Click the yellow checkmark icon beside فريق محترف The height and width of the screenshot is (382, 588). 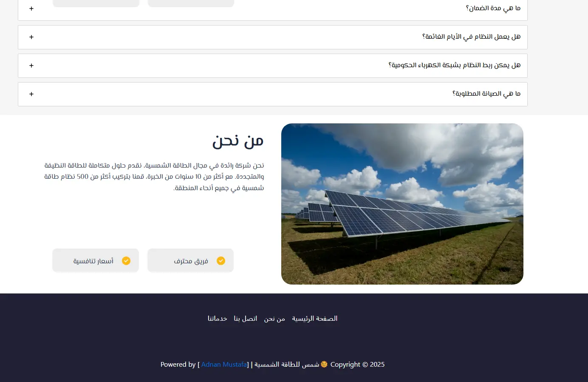220,260
